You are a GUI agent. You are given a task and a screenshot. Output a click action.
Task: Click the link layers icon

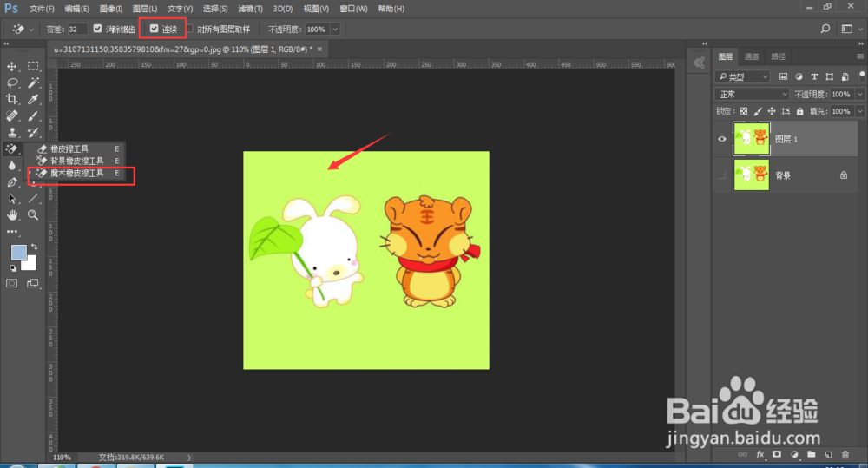[x=743, y=454]
